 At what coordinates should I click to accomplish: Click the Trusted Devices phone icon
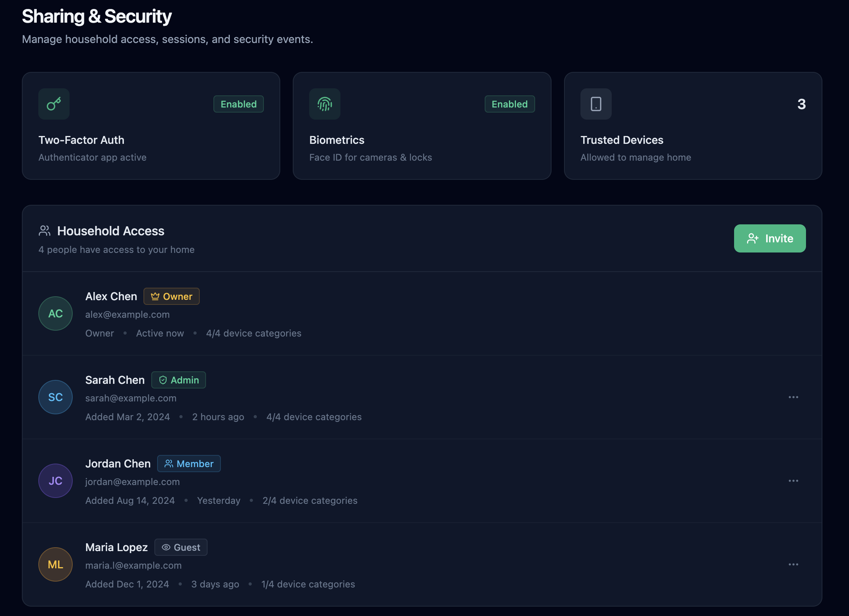596,104
